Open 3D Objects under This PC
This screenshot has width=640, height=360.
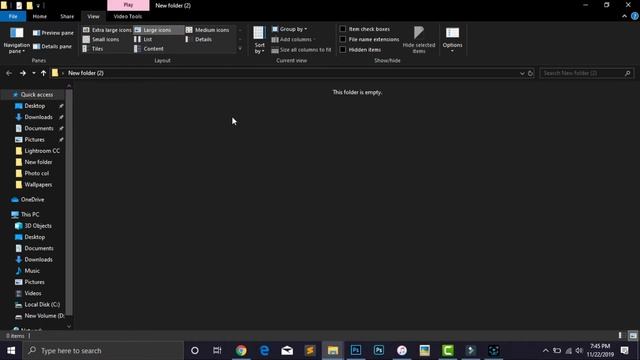pyautogui.click(x=38, y=226)
